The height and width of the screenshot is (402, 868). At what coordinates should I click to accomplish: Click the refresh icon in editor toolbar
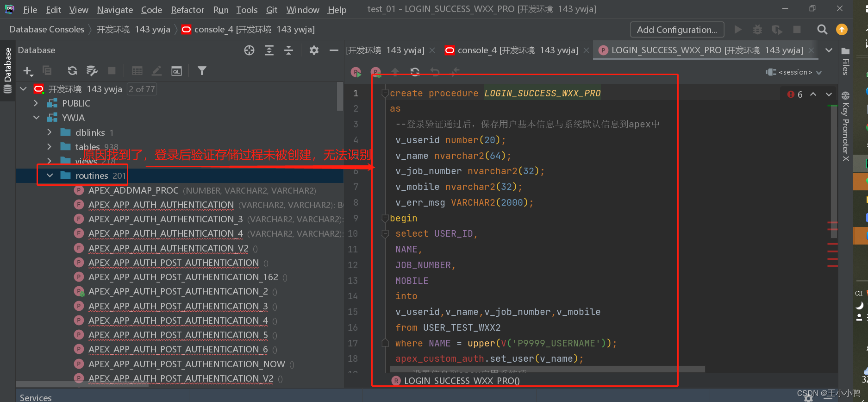[415, 72]
